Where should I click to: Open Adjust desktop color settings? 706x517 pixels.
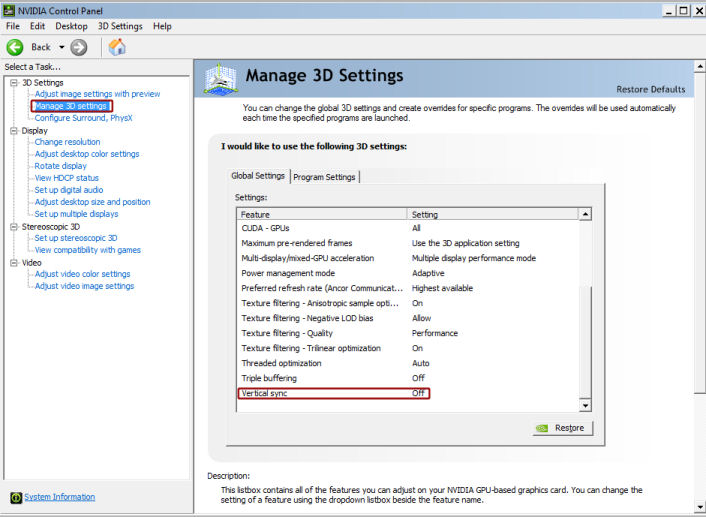pyautogui.click(x=87, y=154)
